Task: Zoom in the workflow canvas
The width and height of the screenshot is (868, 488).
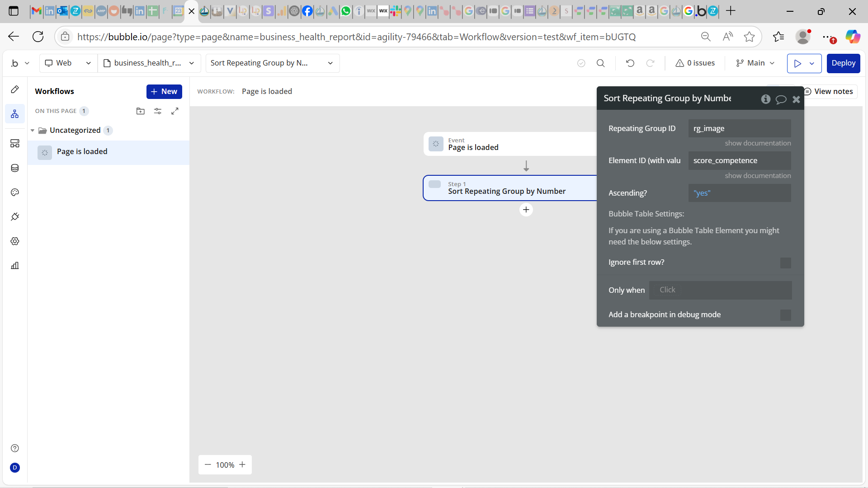Action: click(x=242, y=465)
